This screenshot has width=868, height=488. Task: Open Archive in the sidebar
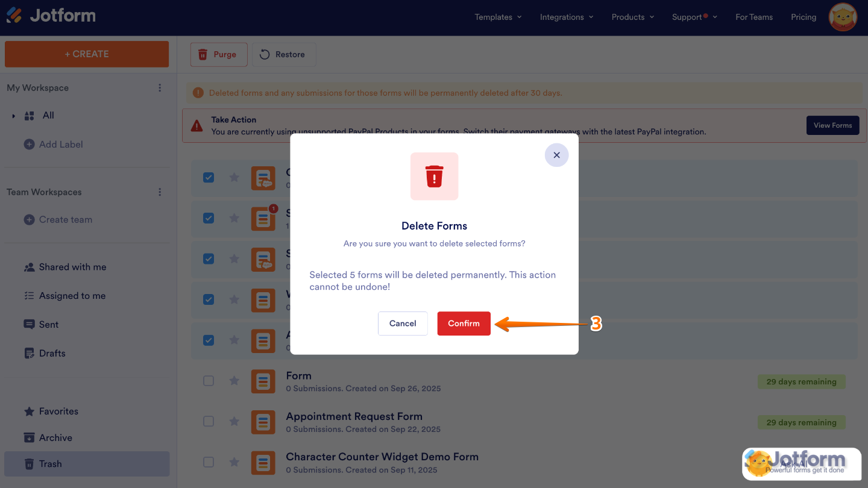(x=55, y=438)
